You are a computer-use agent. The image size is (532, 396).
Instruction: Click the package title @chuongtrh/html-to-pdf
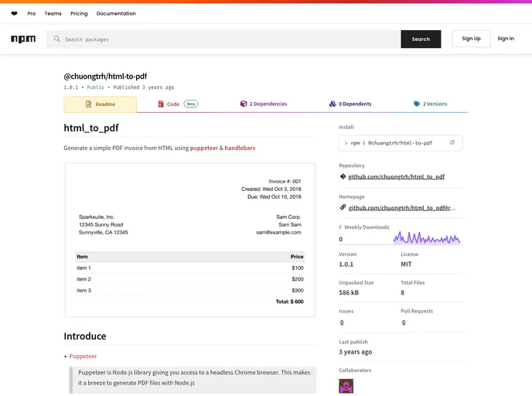click(105, 77)
